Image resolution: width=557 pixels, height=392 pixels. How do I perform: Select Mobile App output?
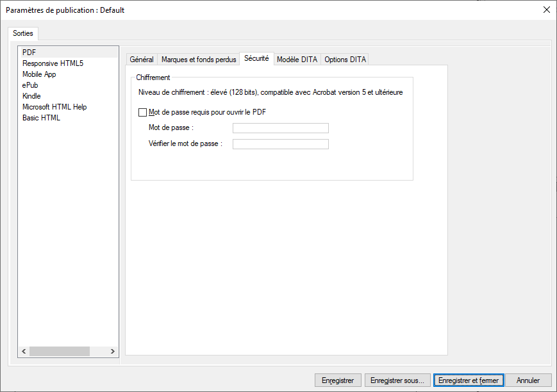click(x=39, y=74)
